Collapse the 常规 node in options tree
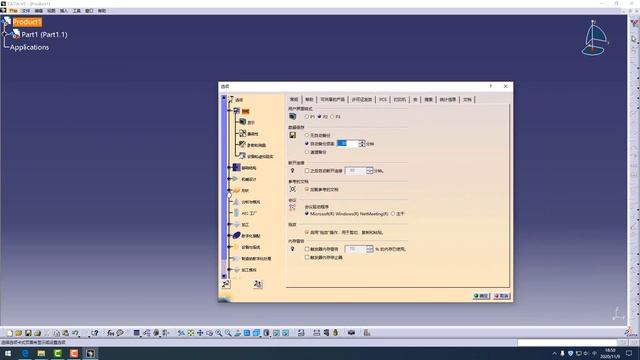Viewport: 640px width, 360px height. [229, 111]
